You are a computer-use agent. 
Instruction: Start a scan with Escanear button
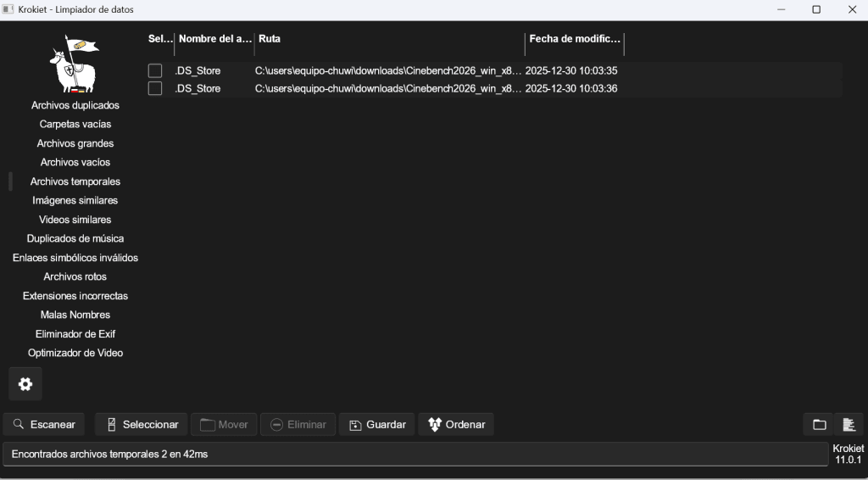tap(44, 425)
